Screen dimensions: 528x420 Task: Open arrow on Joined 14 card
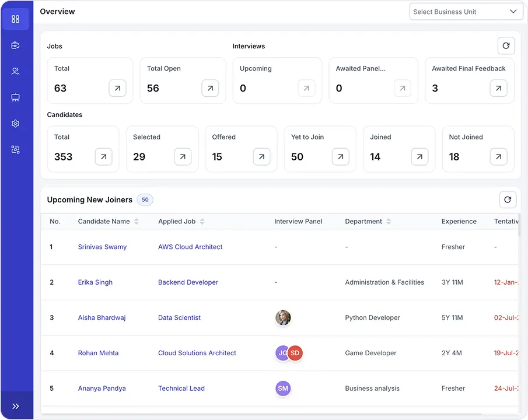[x=419, y=156]
